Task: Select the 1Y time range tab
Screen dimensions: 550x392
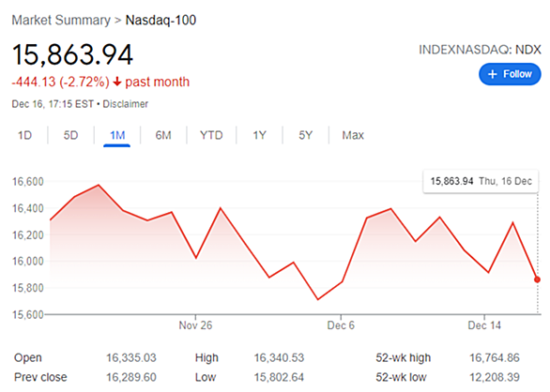Action: (x=260, y=135)
